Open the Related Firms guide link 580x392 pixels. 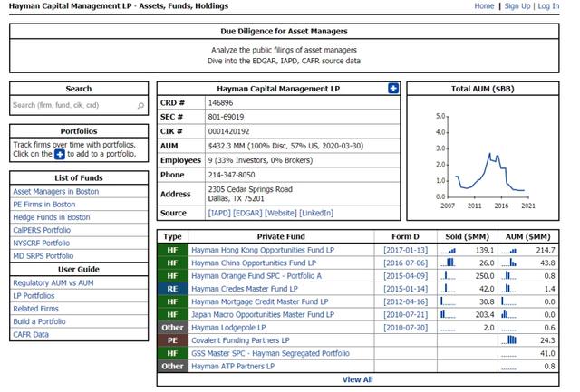(x=35, y=309)
